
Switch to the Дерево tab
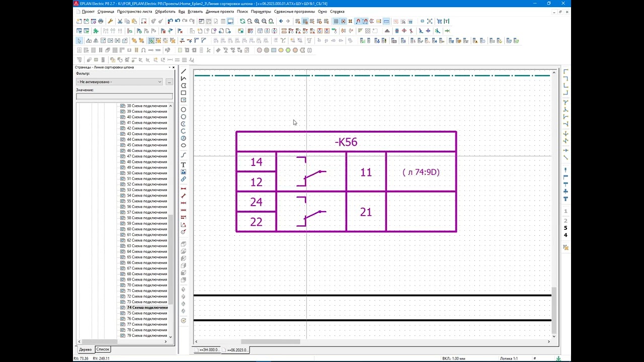pos(85,349)
